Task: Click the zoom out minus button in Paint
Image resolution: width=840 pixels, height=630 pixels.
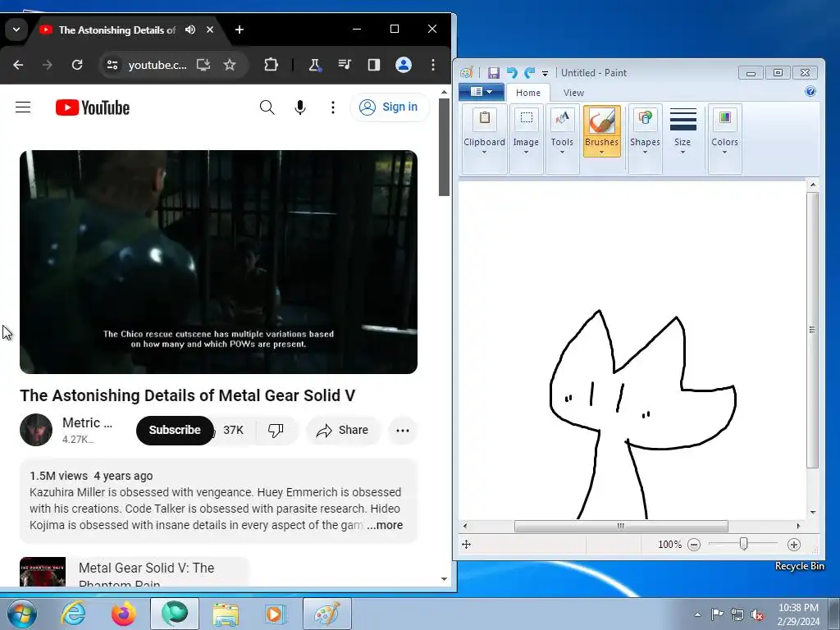Action: click(694, 545)
